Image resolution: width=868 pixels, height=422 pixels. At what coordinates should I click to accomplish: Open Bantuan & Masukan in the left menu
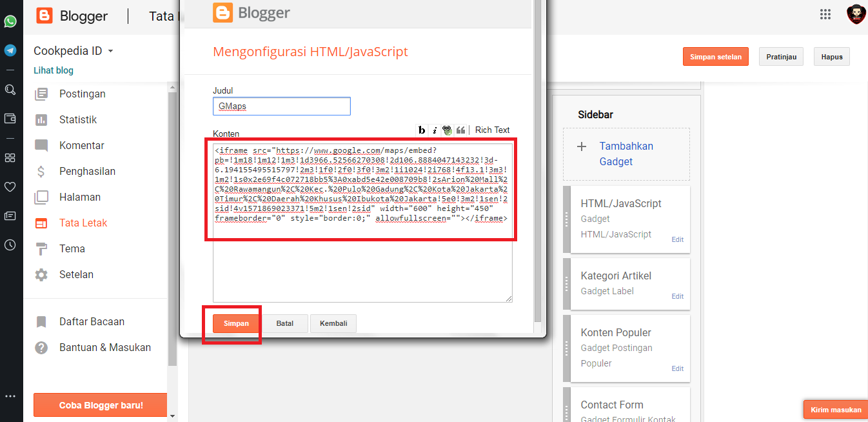click(105, 347)
